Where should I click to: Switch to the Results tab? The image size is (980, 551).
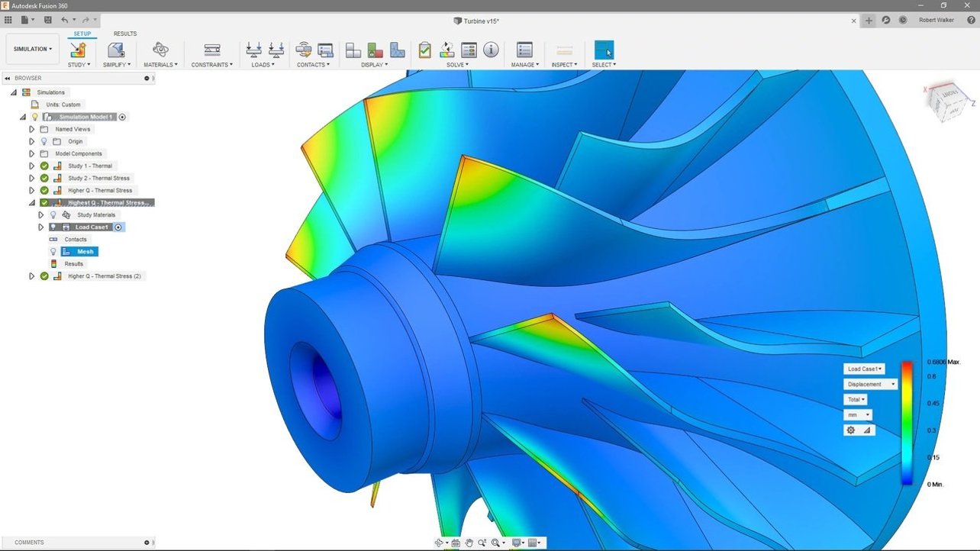(124, 34)
